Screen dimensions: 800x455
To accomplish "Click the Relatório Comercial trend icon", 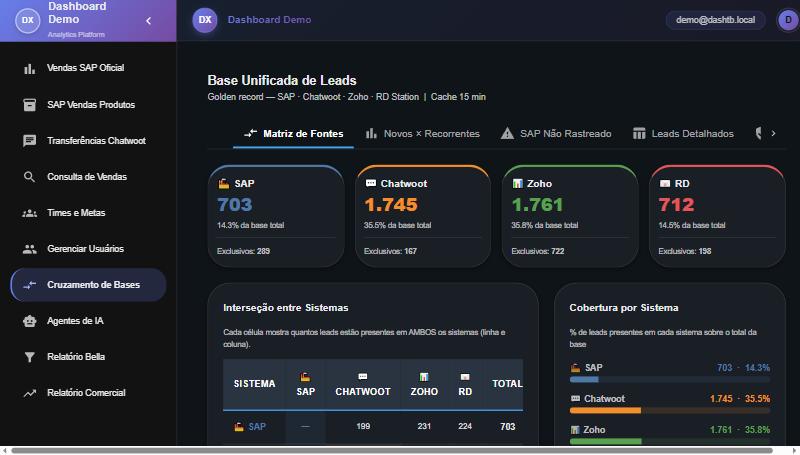I will 30,393.
